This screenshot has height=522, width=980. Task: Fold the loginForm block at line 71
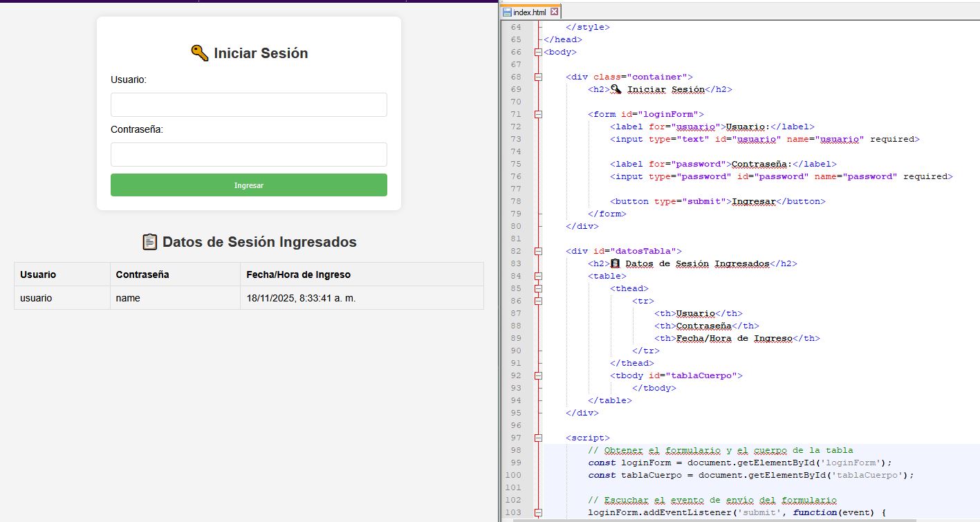click(x=538, y=114)
